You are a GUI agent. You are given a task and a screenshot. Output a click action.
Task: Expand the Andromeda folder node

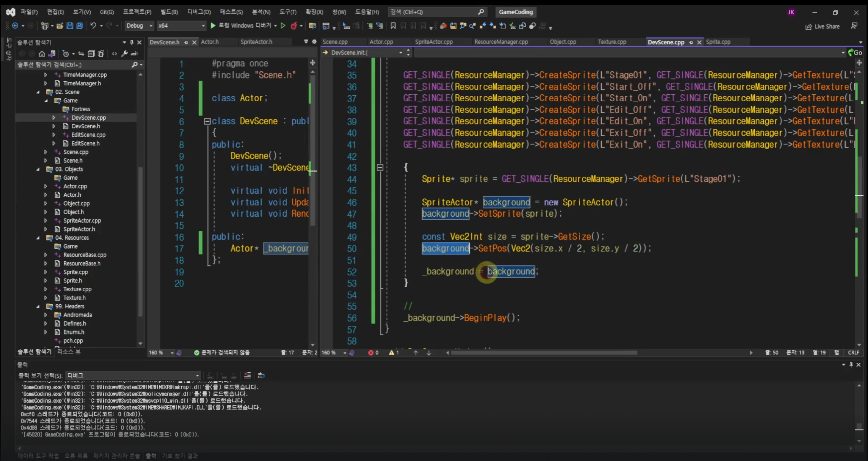[x=46, y=315]
